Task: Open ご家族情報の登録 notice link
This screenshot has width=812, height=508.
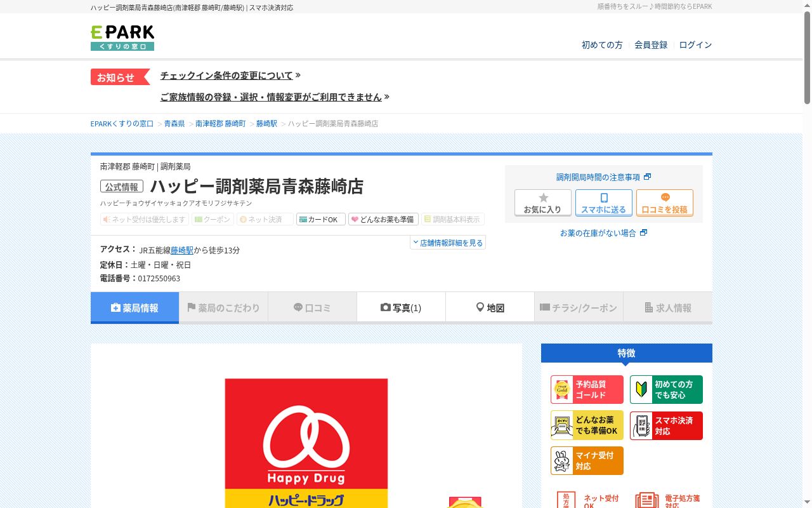Action: click(275, 97)
